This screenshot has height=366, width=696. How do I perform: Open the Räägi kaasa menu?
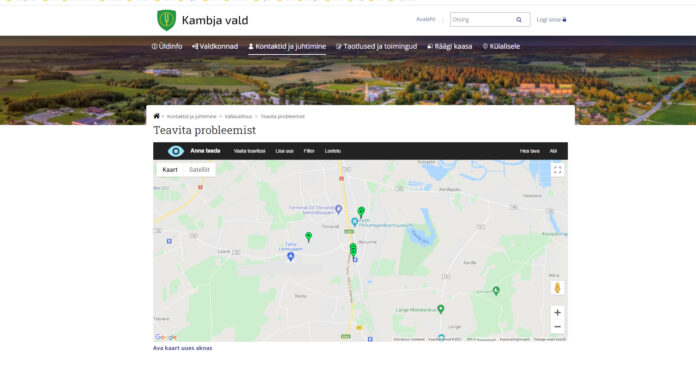450,46
